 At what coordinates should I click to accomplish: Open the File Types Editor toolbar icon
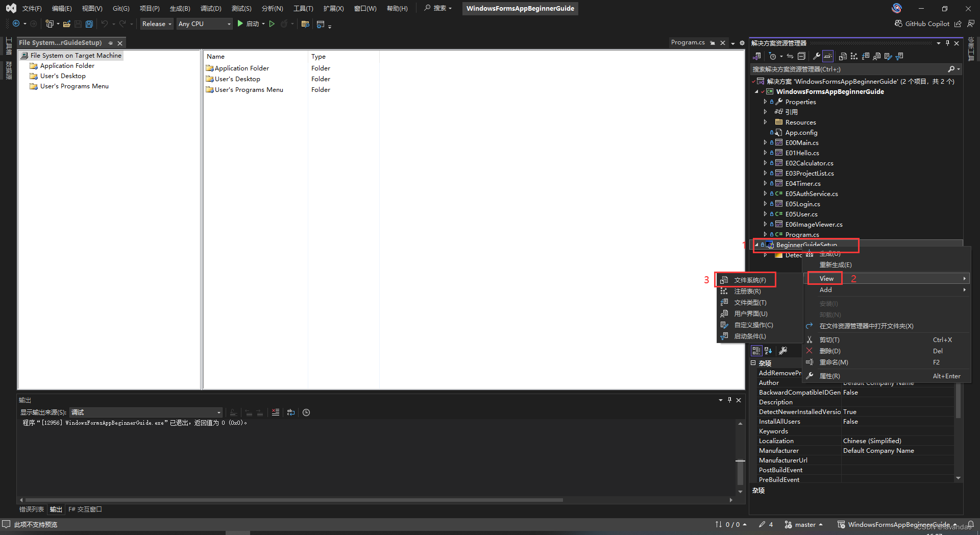tap(866, 56)
